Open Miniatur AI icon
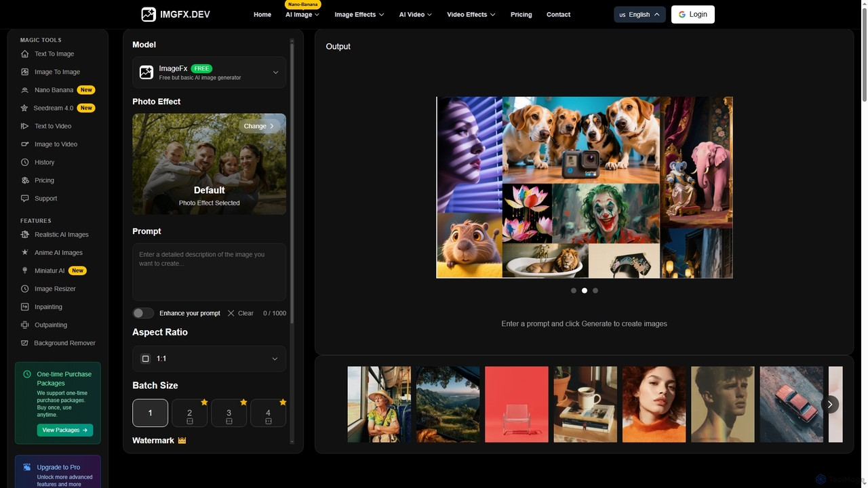This screenshot has height=488, width=868. point(25,270)
